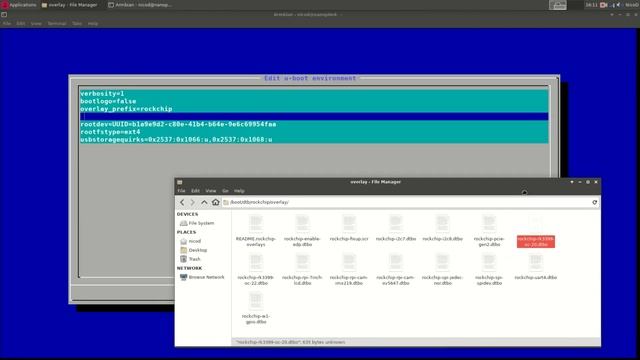Select Browse Network in sidebar
The height and width of the screenshot is (360, 640).
coord(202,277)
